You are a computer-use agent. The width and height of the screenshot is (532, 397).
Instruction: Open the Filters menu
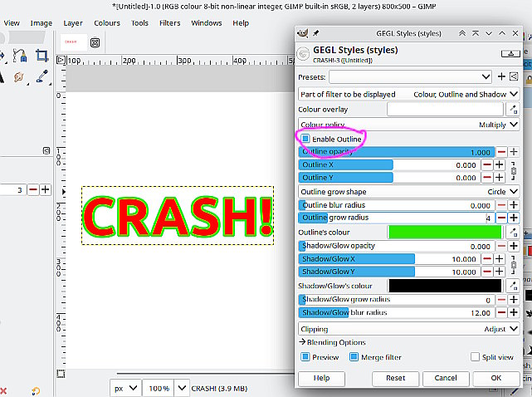coord(169,23)
